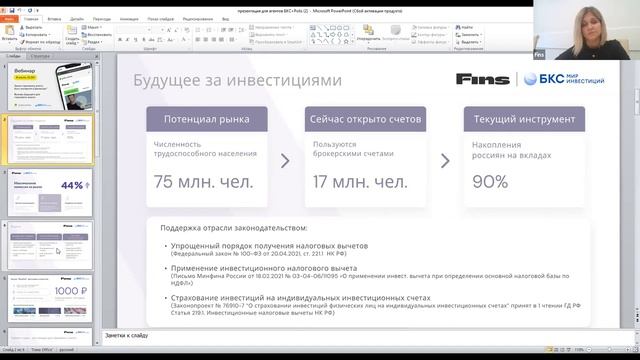Click Convert to SmartArt button
Screen dimensions: 640x360
[x=275, y=42]
